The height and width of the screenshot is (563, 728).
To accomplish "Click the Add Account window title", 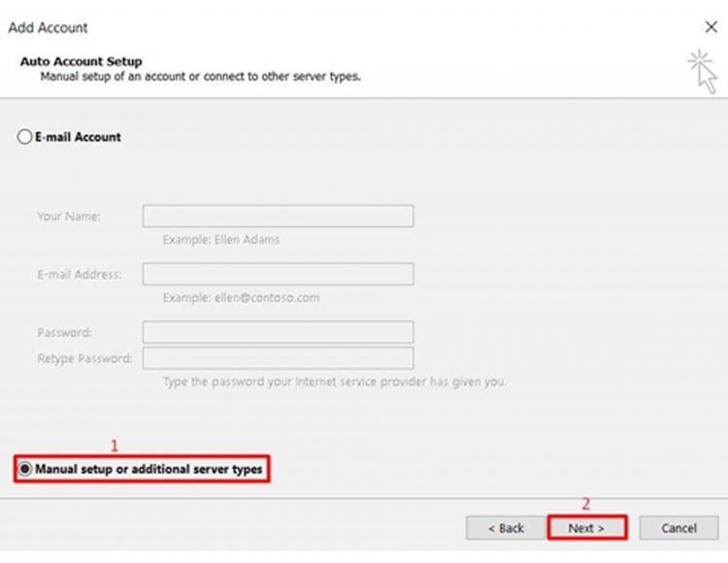I will point(48,28).
